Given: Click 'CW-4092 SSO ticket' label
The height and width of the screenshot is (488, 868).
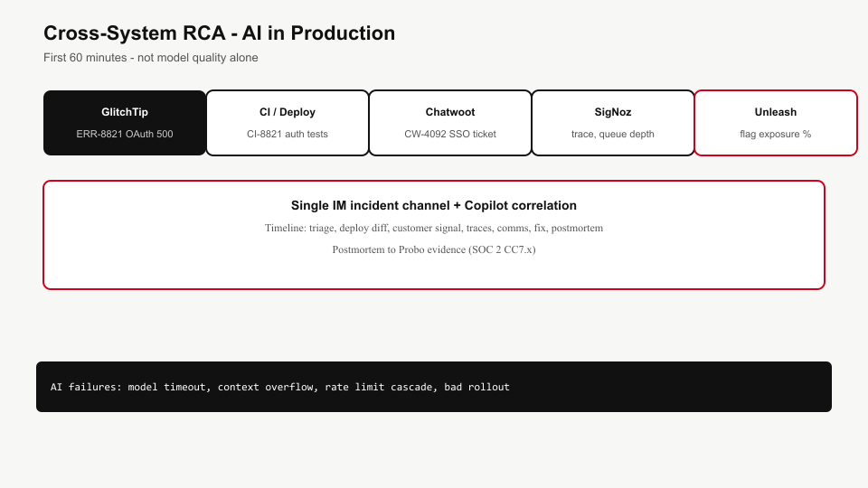Looking at the screenshot, I should 450,134.
